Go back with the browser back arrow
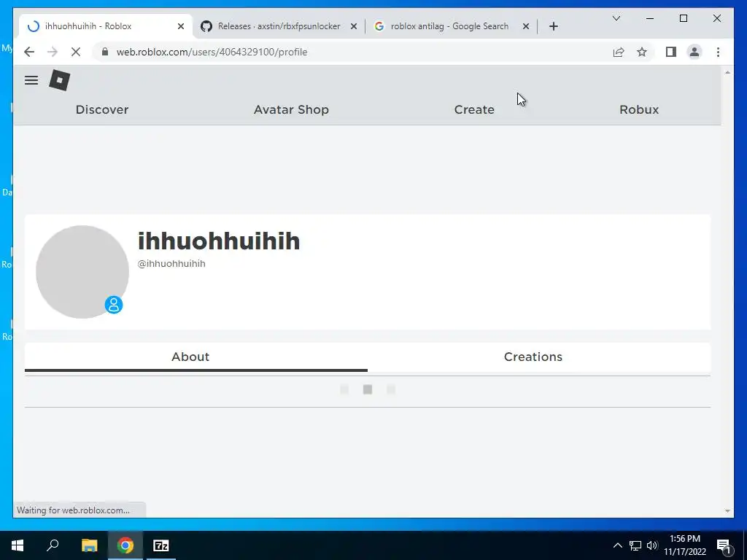This screenshot has width=747, height=560. [29, 52]
